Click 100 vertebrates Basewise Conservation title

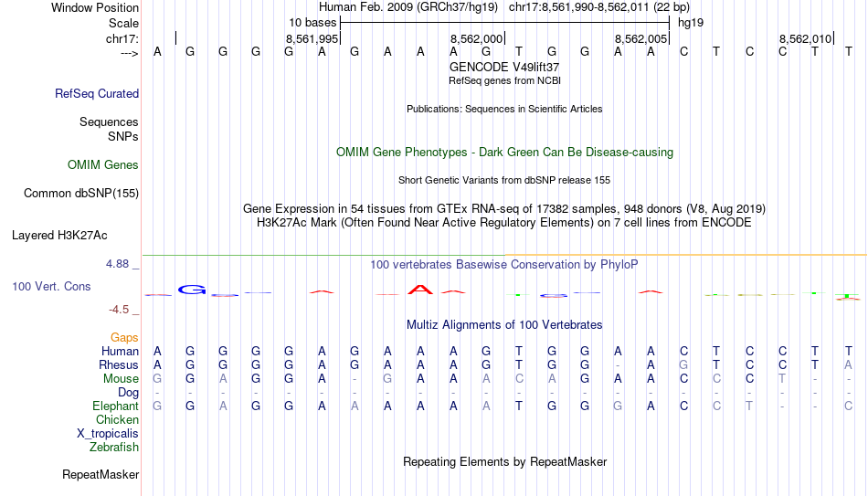pos(504,265)
